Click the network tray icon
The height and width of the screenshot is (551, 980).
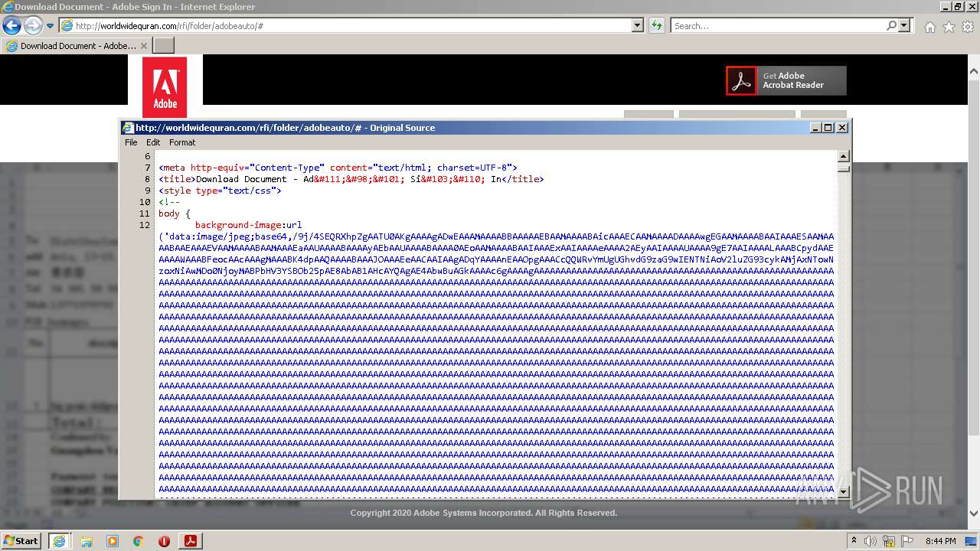coord(889,541)
